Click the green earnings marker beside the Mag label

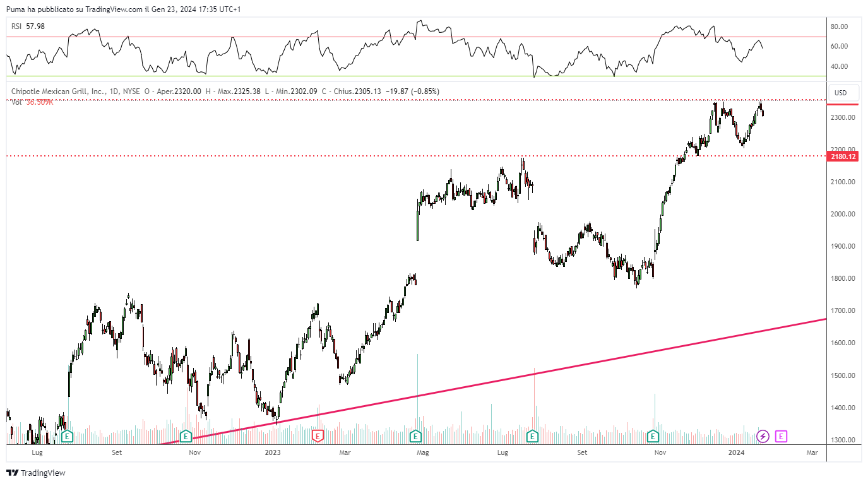tap(415, 435)
